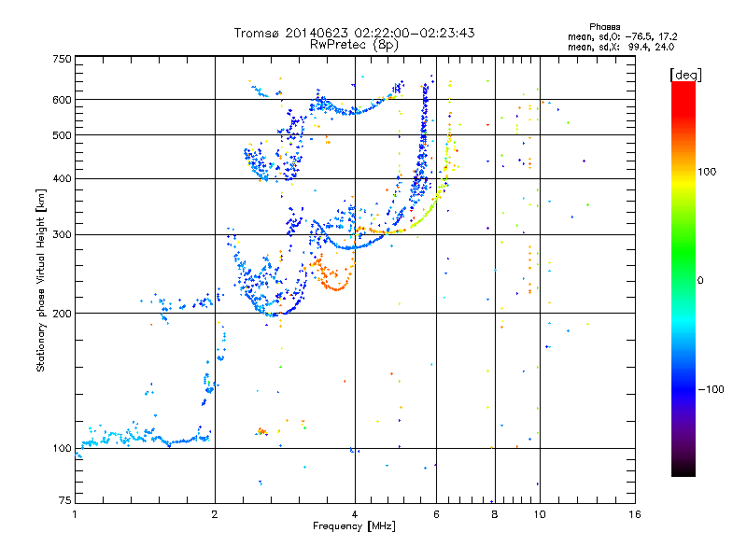Click the 'RwPretec (8p)' subtitle

[x=354, y=45]
